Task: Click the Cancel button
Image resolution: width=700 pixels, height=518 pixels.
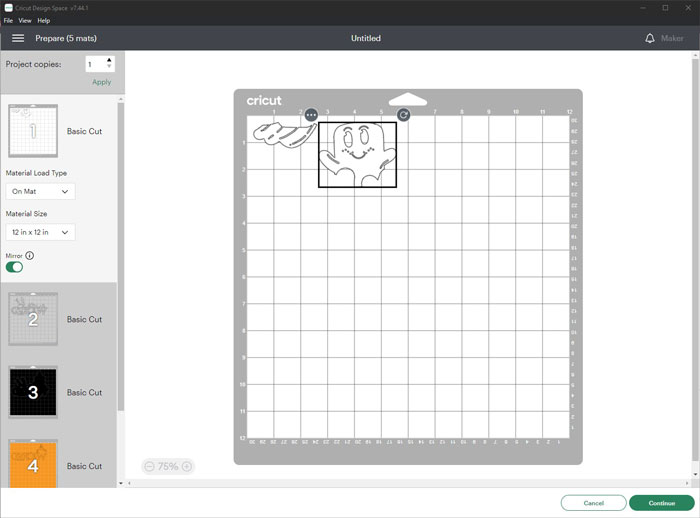Action: pyautogui.click(x=593, y=503)
